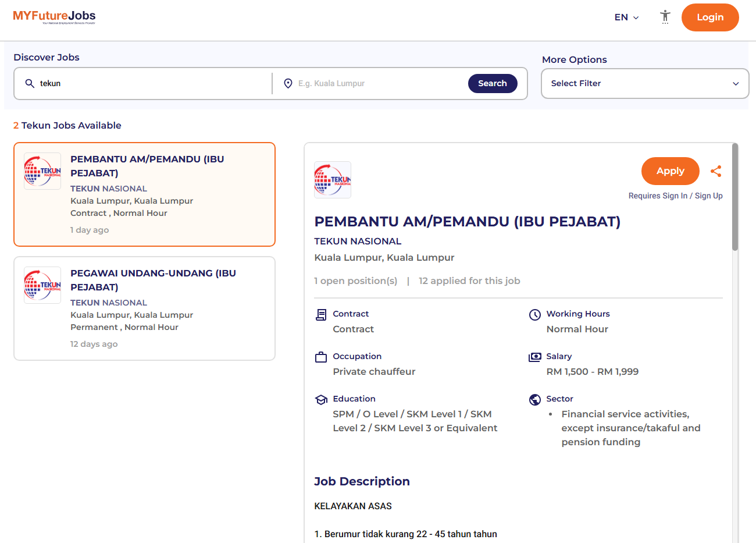Select PEGAWAI UNDANG-UNDANG job card title

pyautogui.click(x=153, y=280)
